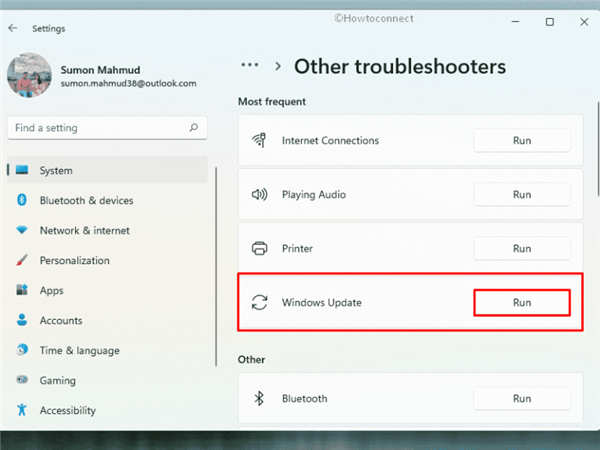Open Time & language category
Screen dimensions: 600x450
tap(108, 350)
